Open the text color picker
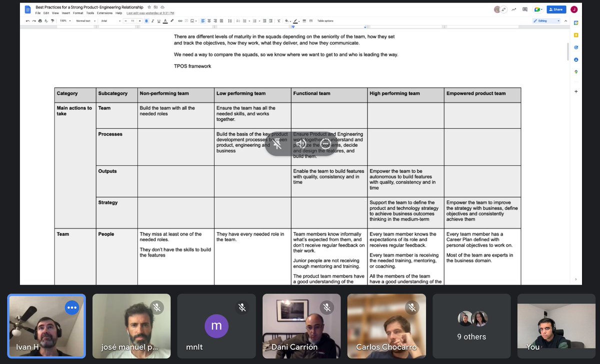The image size is (600, 364). tap(165, 21)
